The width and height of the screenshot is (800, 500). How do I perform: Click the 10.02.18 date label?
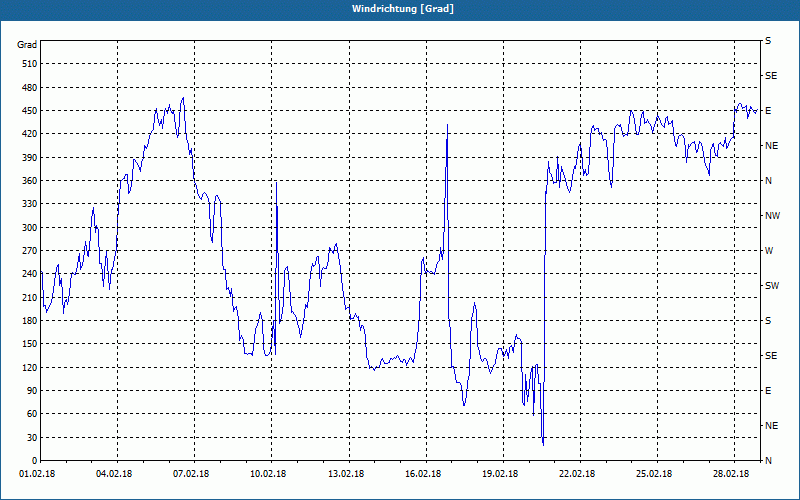click(x=268, y=474)
